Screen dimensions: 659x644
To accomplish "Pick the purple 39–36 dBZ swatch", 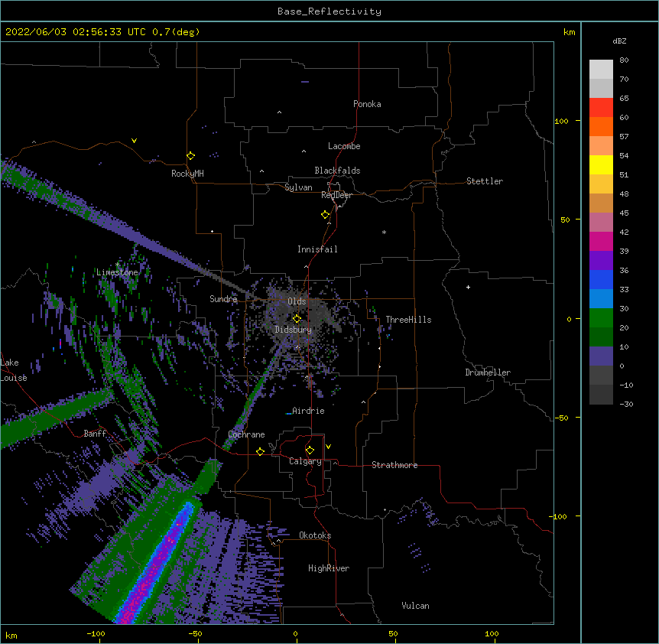I will (601, 261).
